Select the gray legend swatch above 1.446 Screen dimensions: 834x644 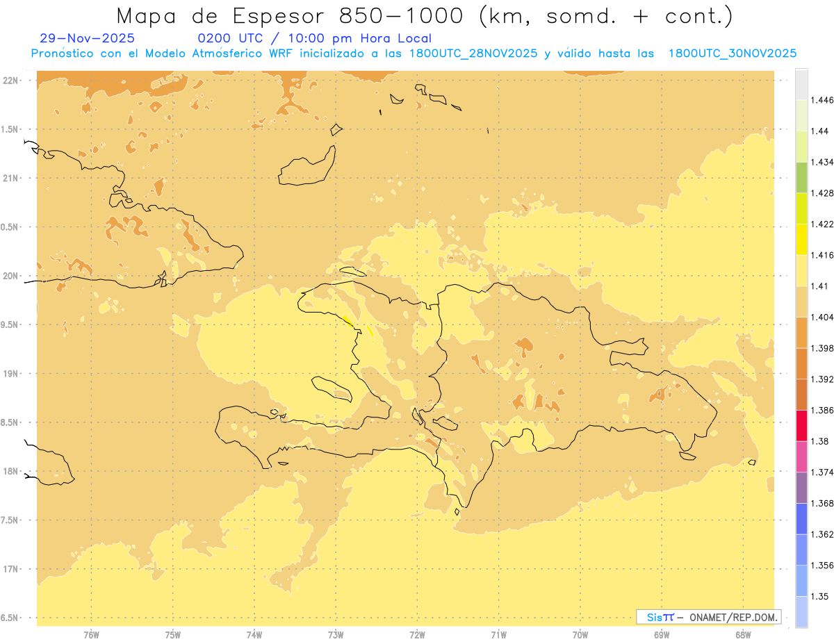click(801, 84)
